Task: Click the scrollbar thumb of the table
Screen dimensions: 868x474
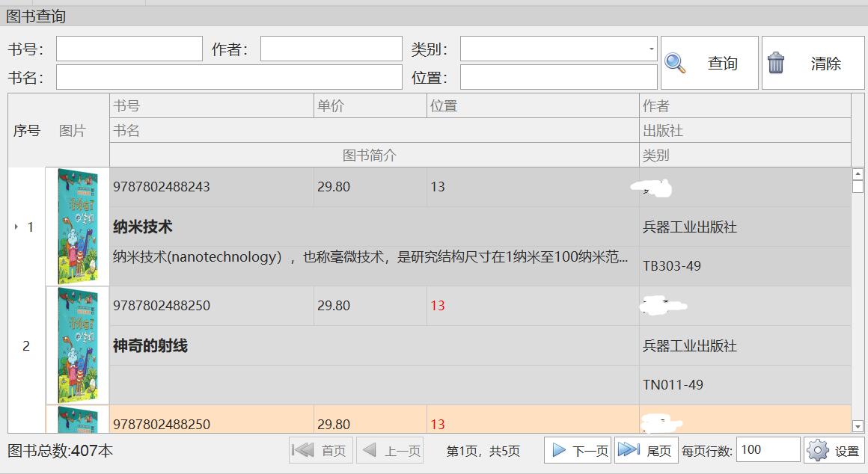Action: point(858,186)
